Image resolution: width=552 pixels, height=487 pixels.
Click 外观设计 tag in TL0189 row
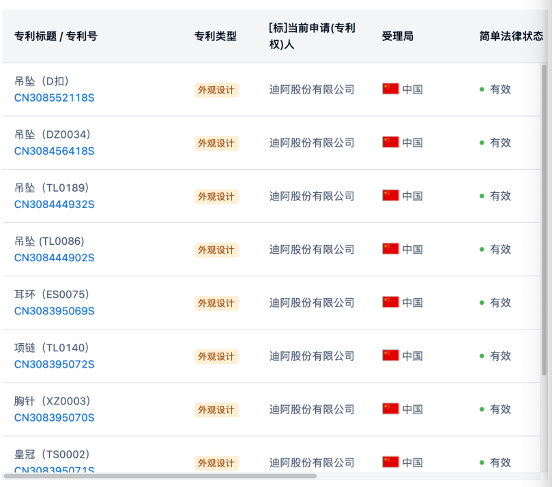216,196
